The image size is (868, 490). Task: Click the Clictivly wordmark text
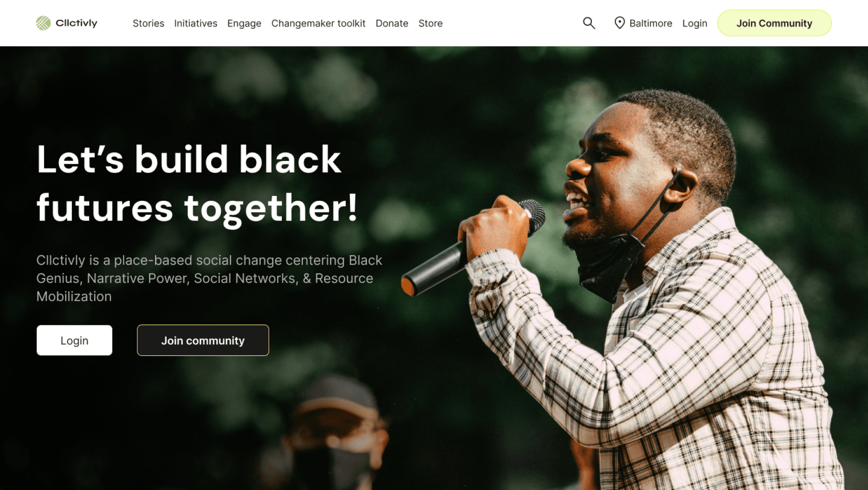pyautogui.click(x=76, y=23)
